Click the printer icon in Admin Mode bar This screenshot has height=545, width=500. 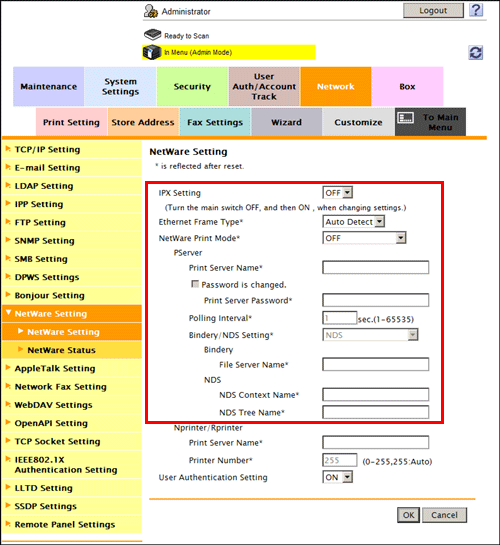[152, 52]
